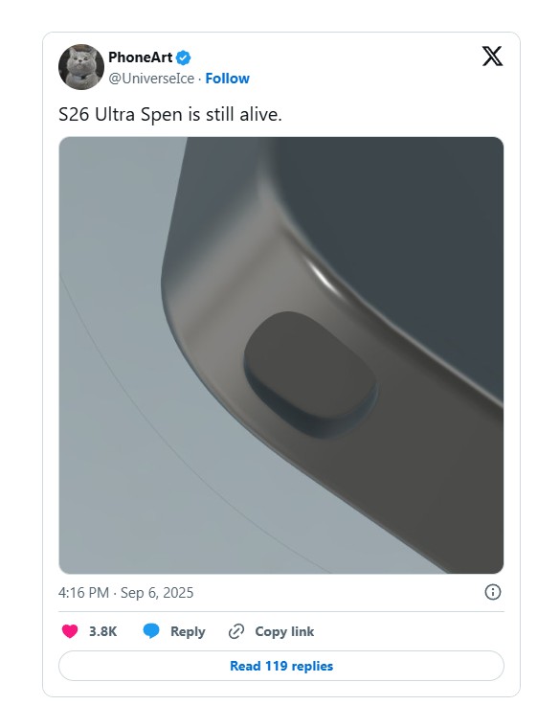Viewport: 560px width, 728px height.
Task: Click the X logo icon
Action: pos(492,57)
